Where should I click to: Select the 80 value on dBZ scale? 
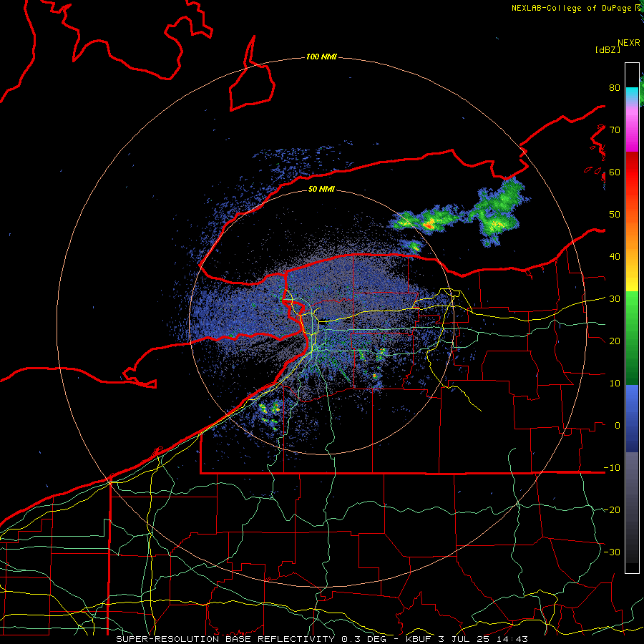615,88
